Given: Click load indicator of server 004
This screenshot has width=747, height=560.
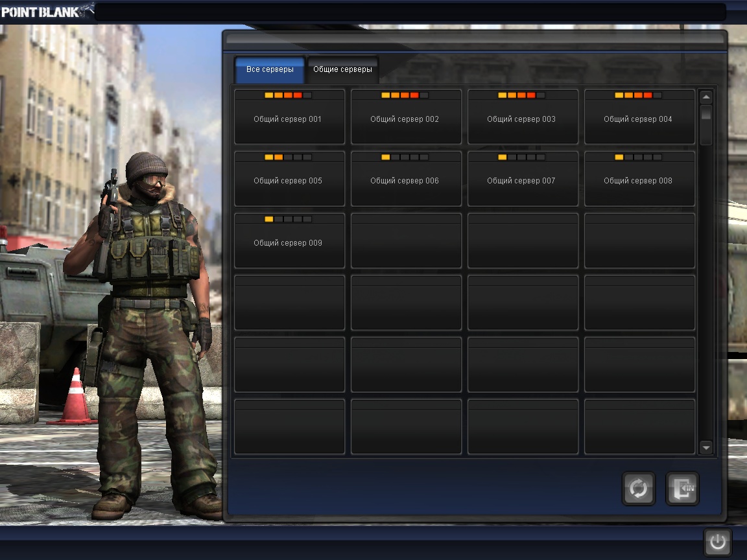Looking at the screenshot, I should (638, 95).
